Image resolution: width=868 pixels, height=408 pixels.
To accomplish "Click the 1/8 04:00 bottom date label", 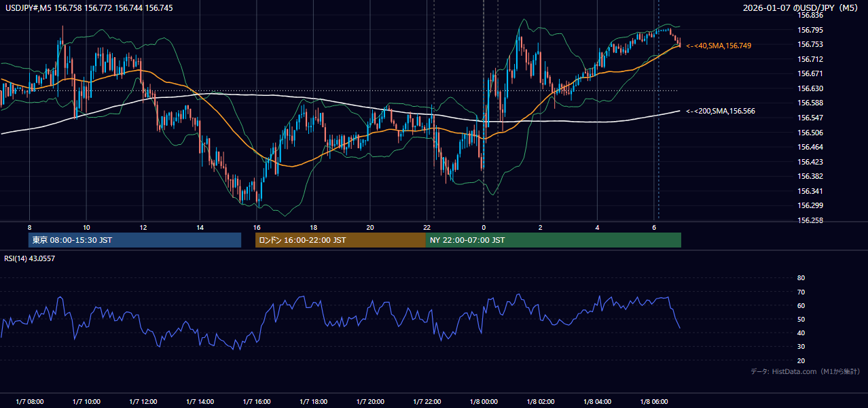I will [x=597, y=401].
